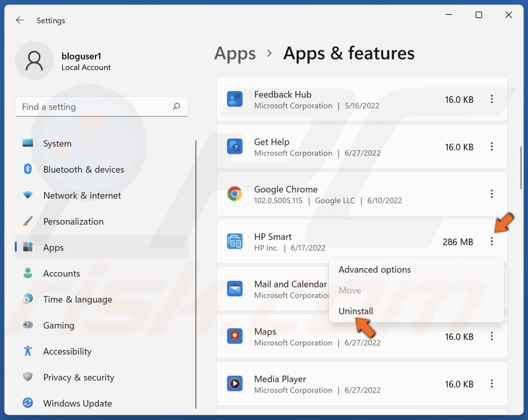
Task: Click the bloguser1 account name
Action: 81,56
